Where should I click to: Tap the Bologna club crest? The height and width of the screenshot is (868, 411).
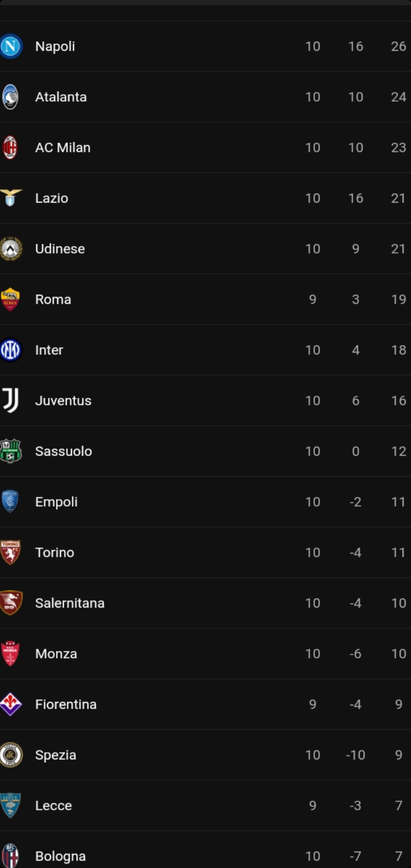[x=10, y=855]
